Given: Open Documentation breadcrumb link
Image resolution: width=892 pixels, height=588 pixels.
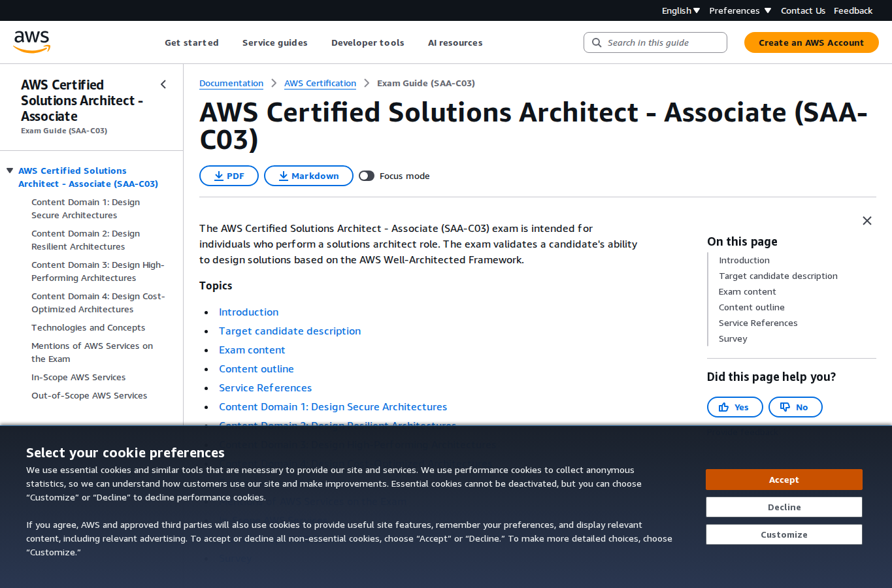Looking at the screenshot, I should click(x=231, y=83).
